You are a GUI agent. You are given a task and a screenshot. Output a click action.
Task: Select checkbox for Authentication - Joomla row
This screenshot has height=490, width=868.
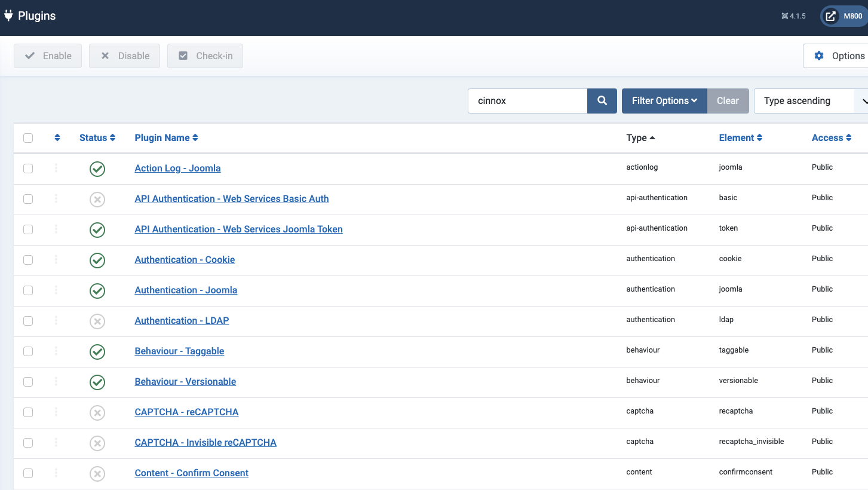tap(28, 290)
